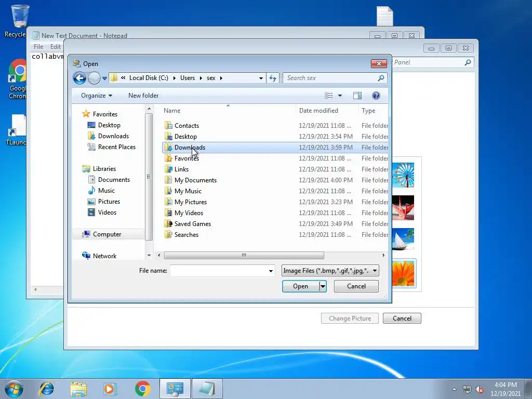Viewport: 532px width, 399px height.
Task: Choose the red origami crane picture
Action: click(x=403, y=208)
